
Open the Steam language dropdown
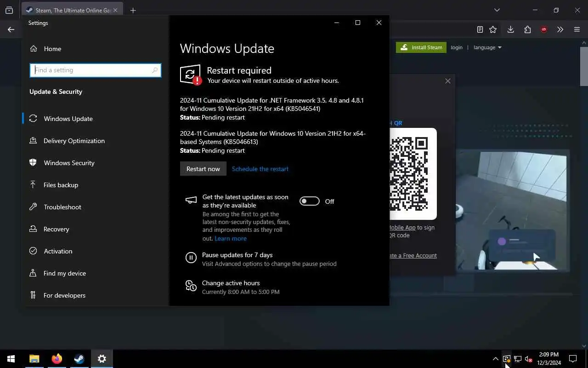click(x=487, y=47)
